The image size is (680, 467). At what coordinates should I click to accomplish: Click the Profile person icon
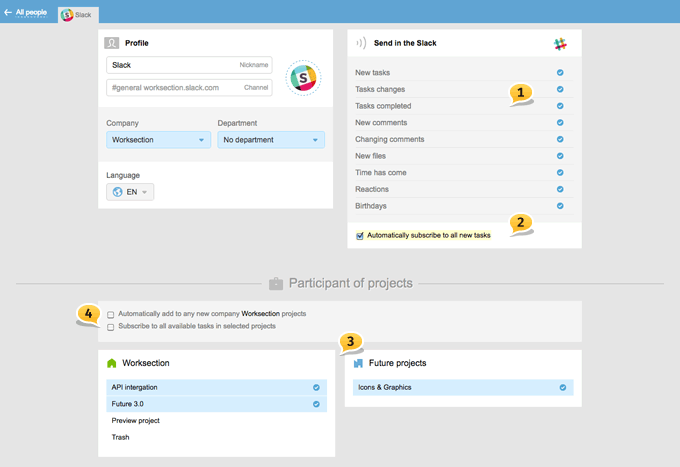(x=111, y=43)
